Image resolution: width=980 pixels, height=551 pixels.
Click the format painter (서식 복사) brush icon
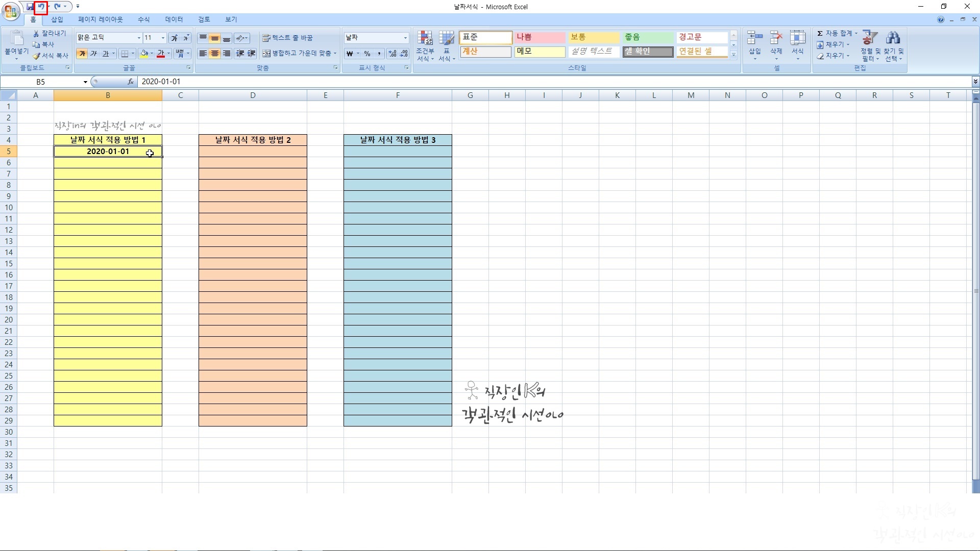[36, 56]
